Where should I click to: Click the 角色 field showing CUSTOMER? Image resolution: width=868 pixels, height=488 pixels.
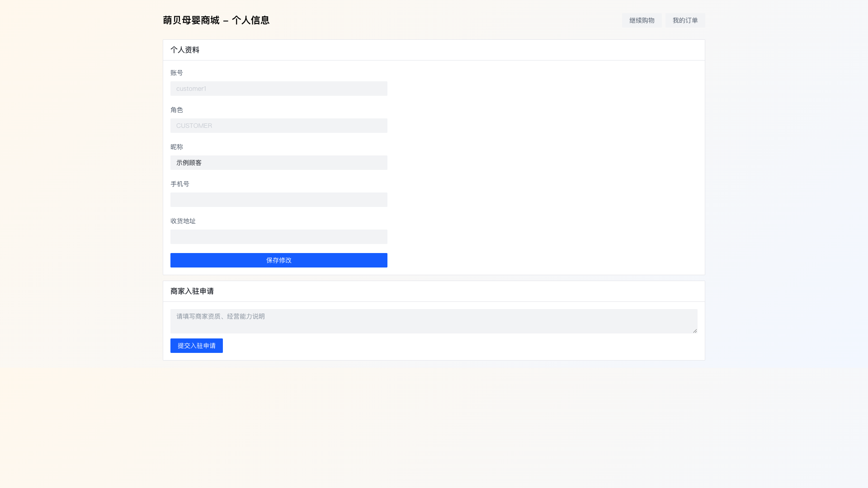point(278,126)
